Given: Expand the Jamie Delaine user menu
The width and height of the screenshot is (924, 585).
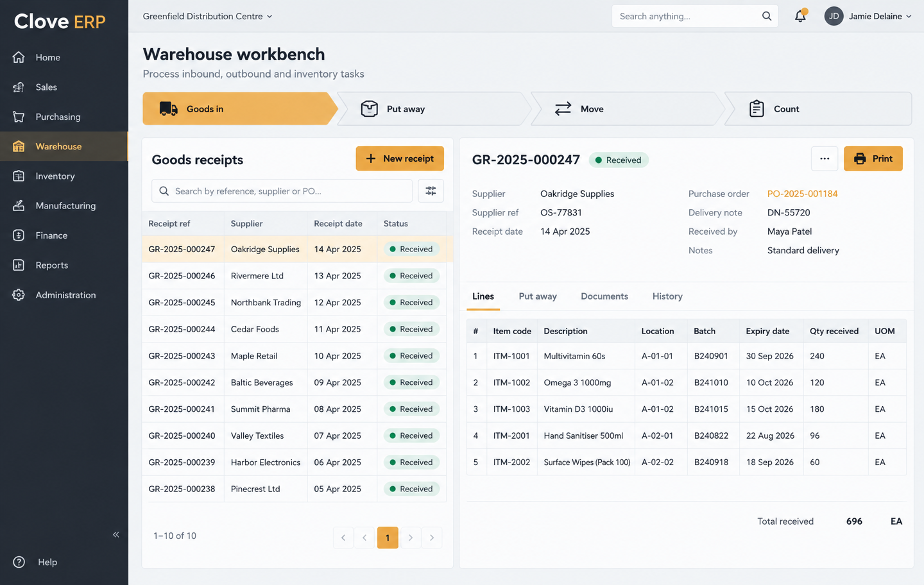Looking at the screenshot, I should (880, 16).
